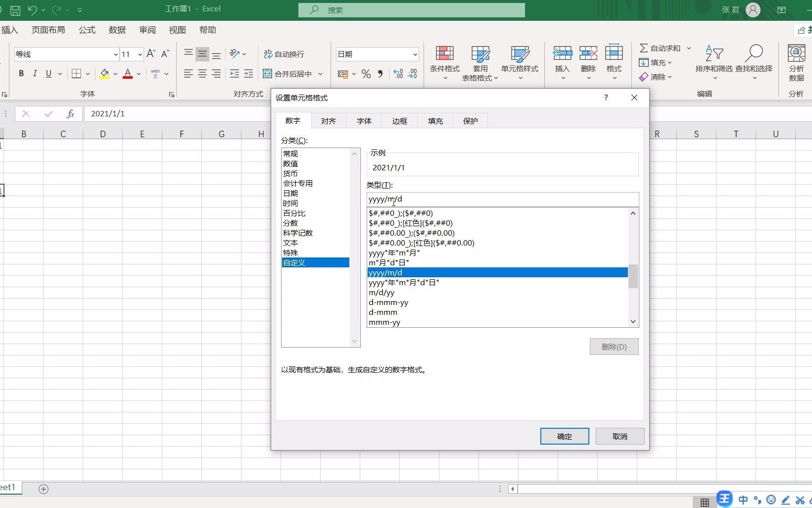Toggle underline formatting
This screenshot has width=812, height=508.
[x=48, y=73]
